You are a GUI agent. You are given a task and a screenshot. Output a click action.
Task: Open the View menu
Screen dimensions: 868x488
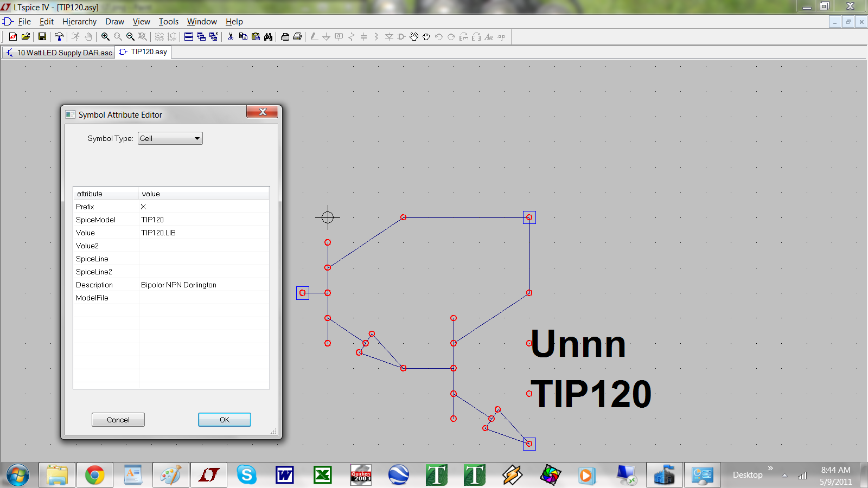pos(141,22)
